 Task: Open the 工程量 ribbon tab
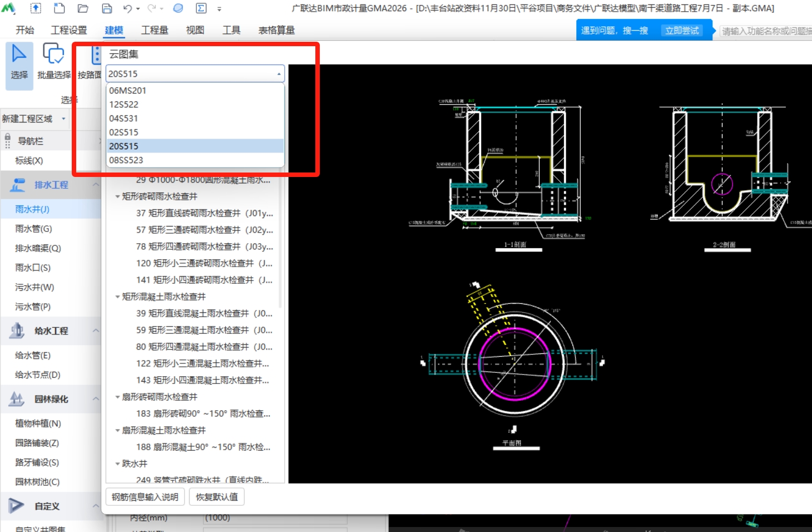click(x=155, y=30)
